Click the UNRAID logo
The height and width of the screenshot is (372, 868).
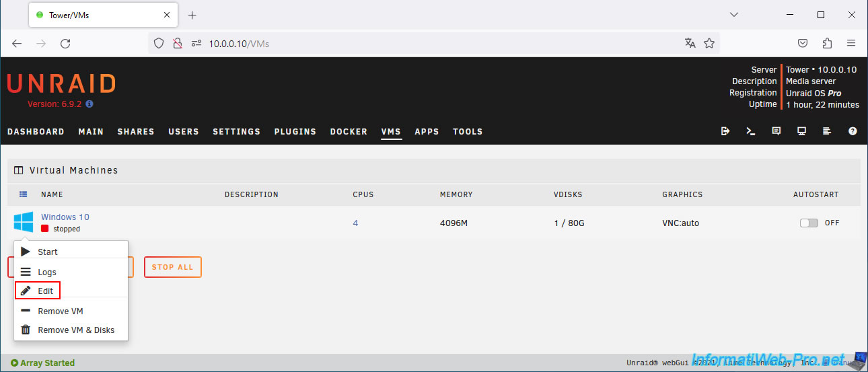(x=61, y=84)
